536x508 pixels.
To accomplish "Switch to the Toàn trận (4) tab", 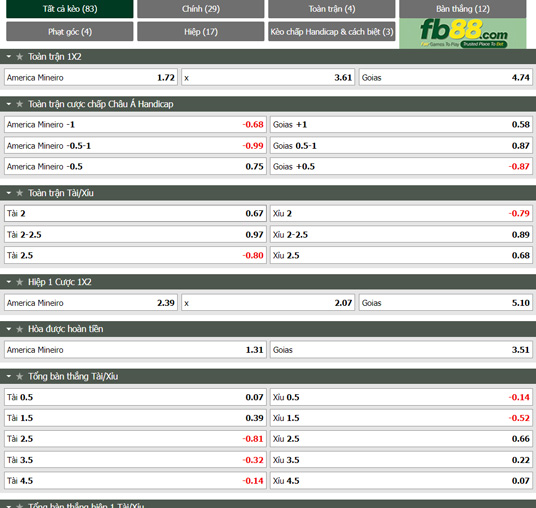I will coord(332,9).
